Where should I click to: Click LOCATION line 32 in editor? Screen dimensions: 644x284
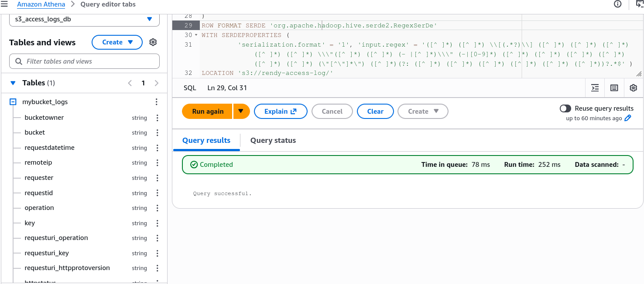coord(267,73)
